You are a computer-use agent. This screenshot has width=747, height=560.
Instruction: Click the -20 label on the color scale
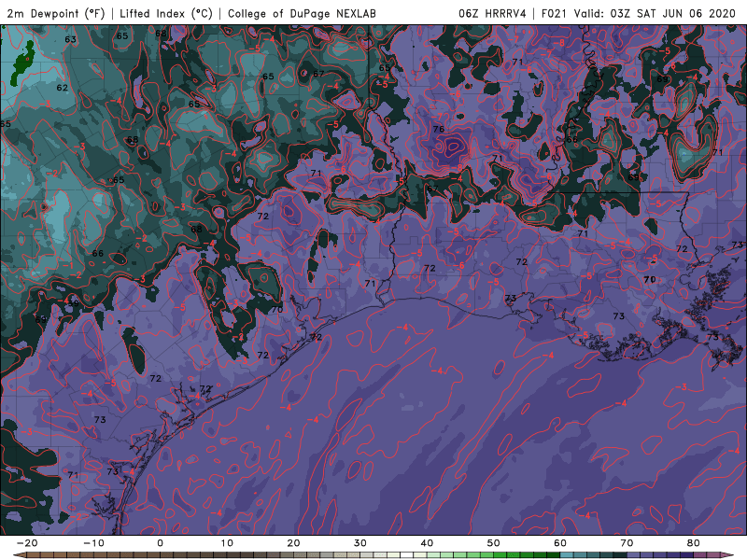tap(27, 543)
